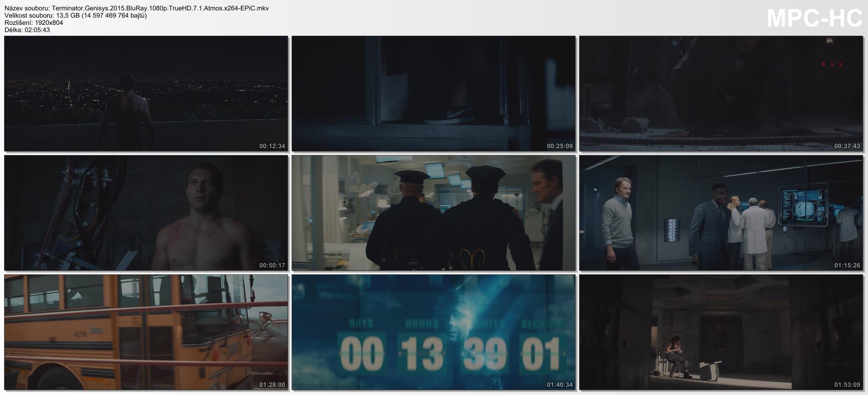The image size is (868, 395).
Task: Select the dark thumbnail with red lights
Action: [721, 94]
